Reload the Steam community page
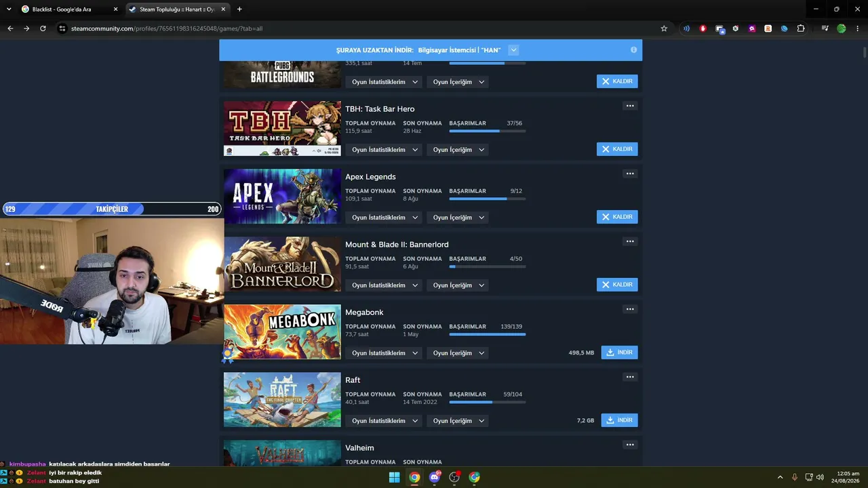Viewport: 868px width, 488px height. click(43, 28)
